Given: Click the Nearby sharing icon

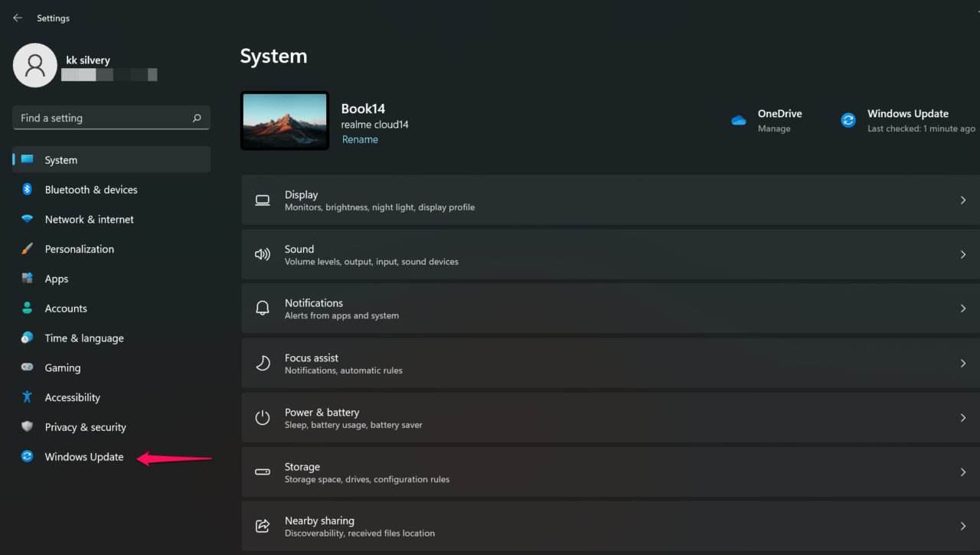Looking at the screenshot, I should coord(263,526).
